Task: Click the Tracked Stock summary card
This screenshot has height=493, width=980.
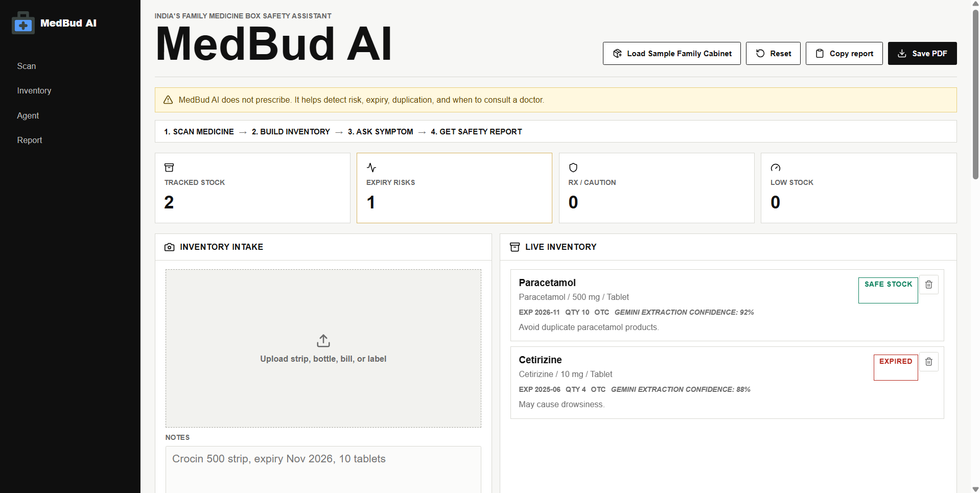Action: (252, 188)
